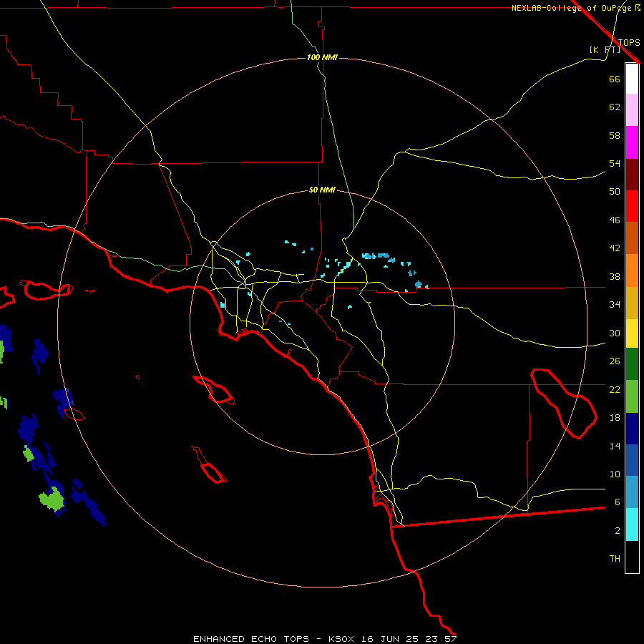Select the '6' scale label
This screenshot has width=644, height=644.
click(x=617, y=502)
